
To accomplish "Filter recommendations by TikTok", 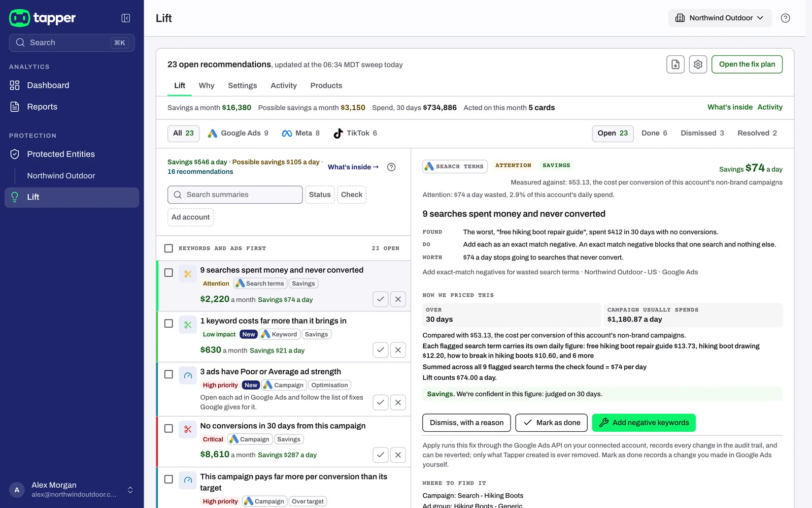I will (355, 133).
